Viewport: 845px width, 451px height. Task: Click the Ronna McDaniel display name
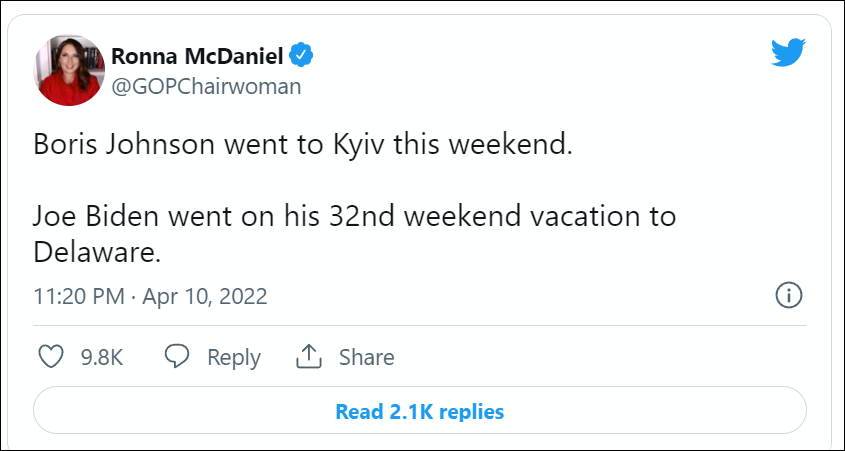198,53
